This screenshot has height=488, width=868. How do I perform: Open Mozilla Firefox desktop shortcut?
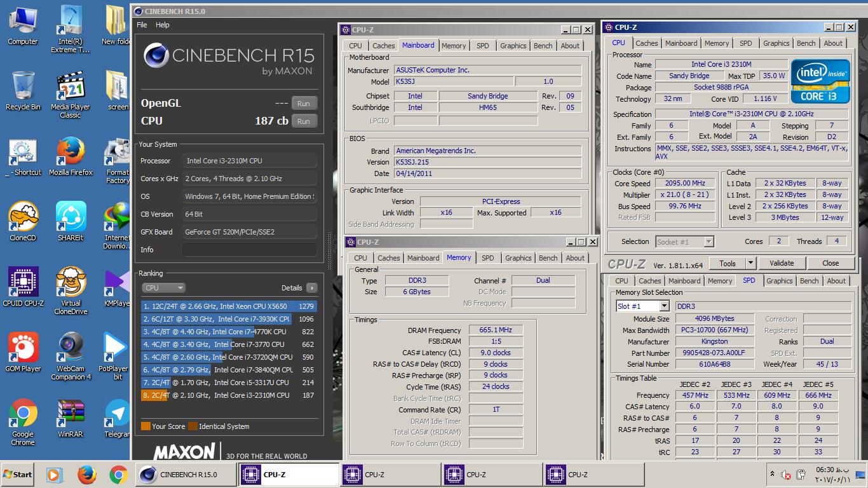[x=71, y=156]
